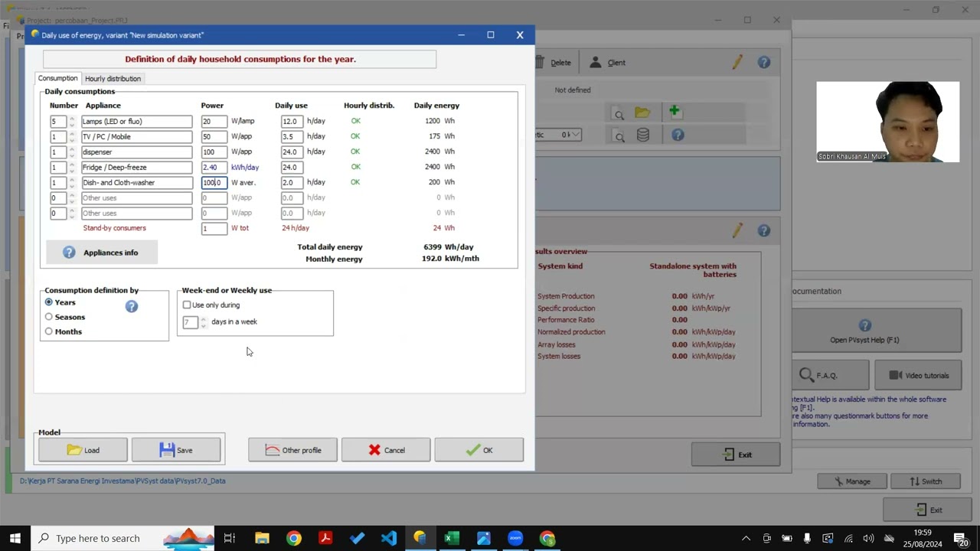The width and height of the screenshot is (980, 551).
Task: Adjust the first Other uses number stepper
Action: [x=72, y=197]
